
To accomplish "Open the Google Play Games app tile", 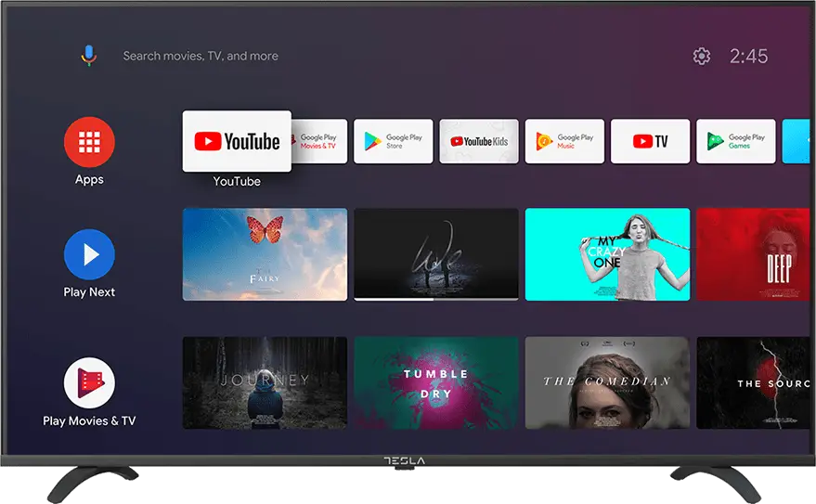I will (x=736, y=141).
